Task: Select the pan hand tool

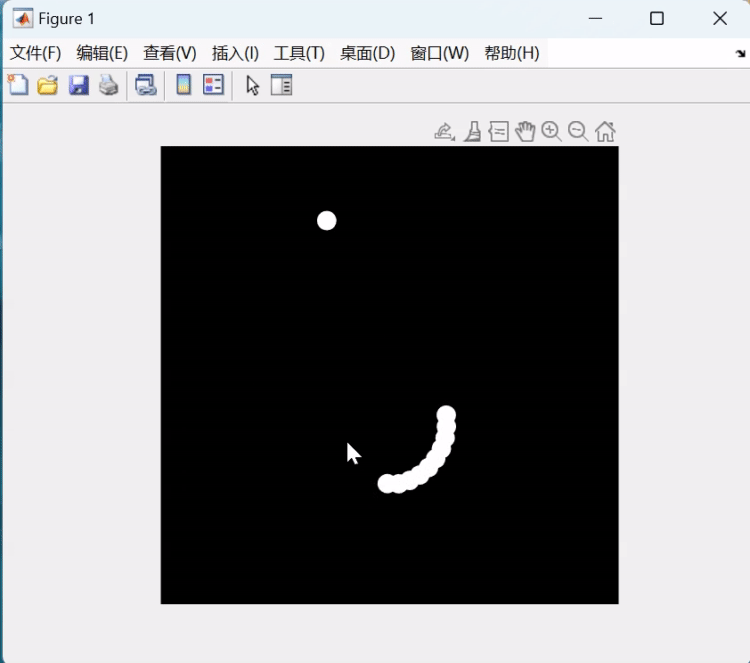Action: pyautogui.click(x=525, y=131)
